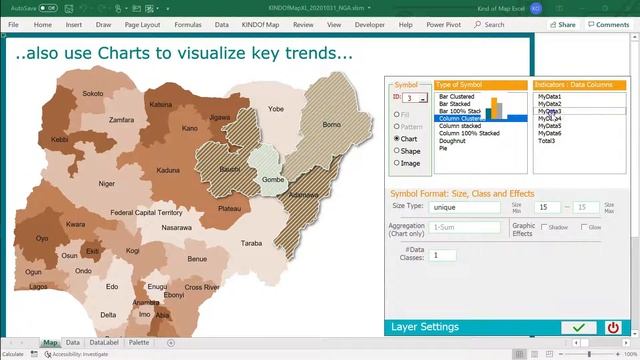
Task: Select Bar Clustered symbol type
Action: [x=456, y=96]
